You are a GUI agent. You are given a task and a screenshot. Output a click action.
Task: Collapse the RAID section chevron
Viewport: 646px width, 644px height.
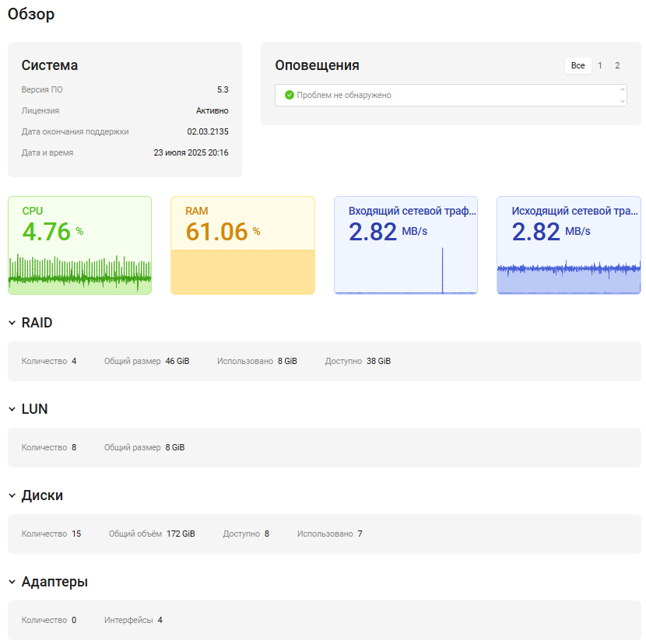click(x=12, y=323)
